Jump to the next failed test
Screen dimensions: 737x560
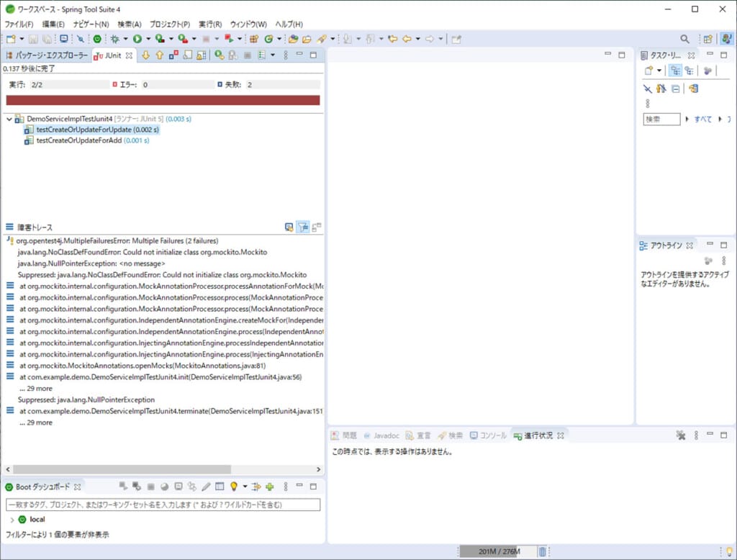pyautogui.click(x=145, y=55)
